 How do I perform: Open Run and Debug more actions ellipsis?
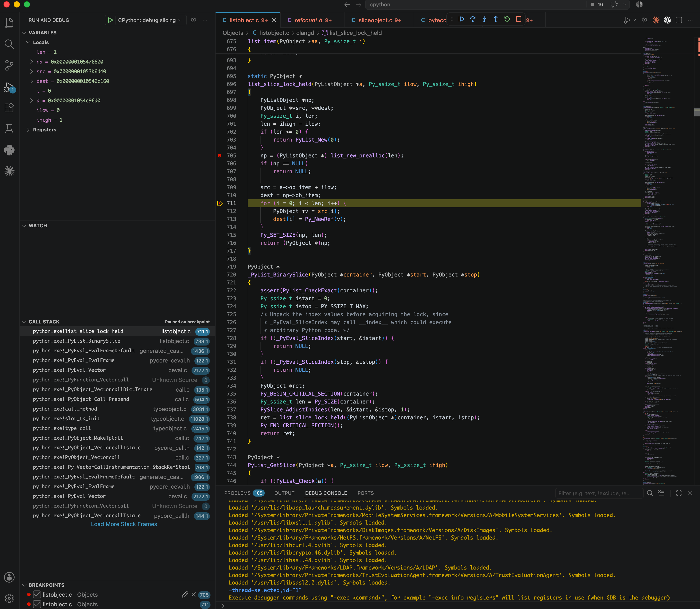pos(205,20)
